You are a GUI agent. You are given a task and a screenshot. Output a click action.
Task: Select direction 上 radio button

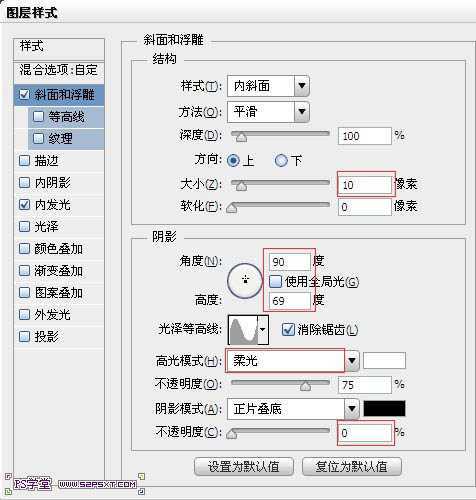click(x=233, y=161)
